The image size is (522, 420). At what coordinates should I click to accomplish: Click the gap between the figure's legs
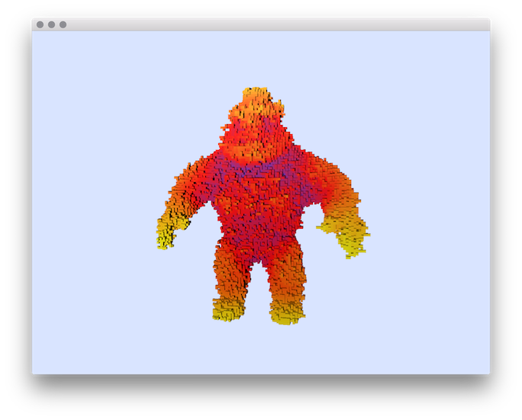click(x=258, y=293)
